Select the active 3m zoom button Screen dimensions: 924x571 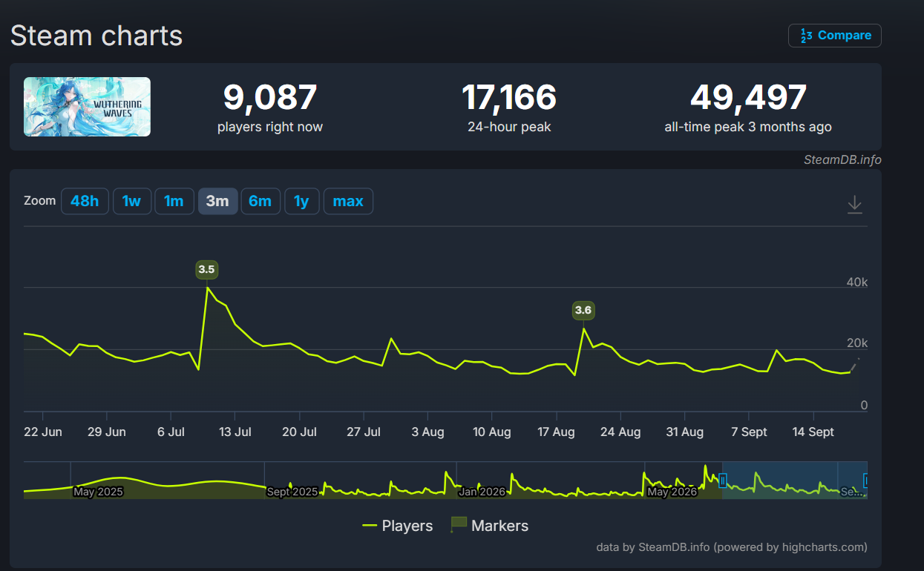[217, 201]
